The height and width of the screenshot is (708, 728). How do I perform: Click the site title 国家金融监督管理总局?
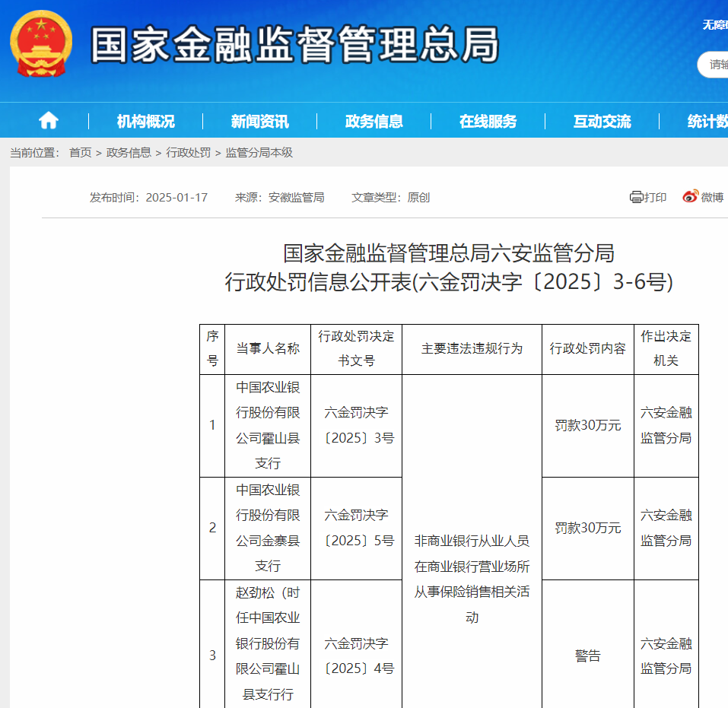295,45
